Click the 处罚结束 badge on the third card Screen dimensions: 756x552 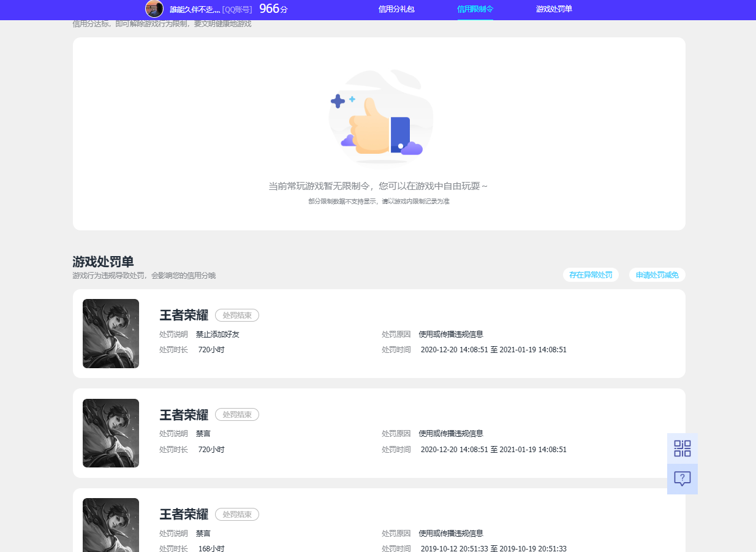pos(237,514)
